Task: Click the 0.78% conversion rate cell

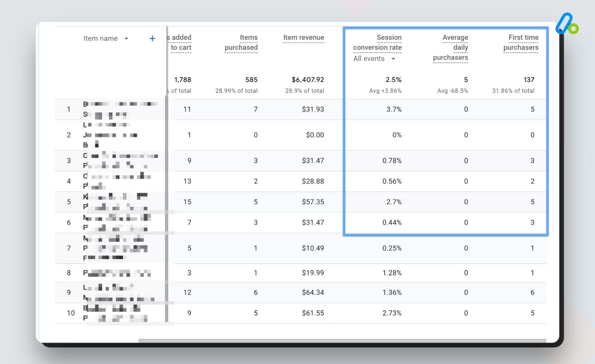Action: pyautogui.click(x=392, y=161)
